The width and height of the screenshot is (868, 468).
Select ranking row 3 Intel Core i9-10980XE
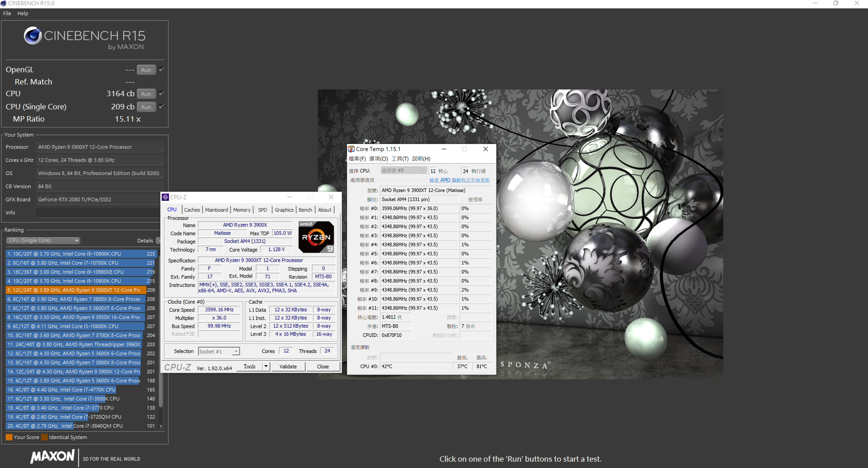pyautogui.click(x=81, y=272)
